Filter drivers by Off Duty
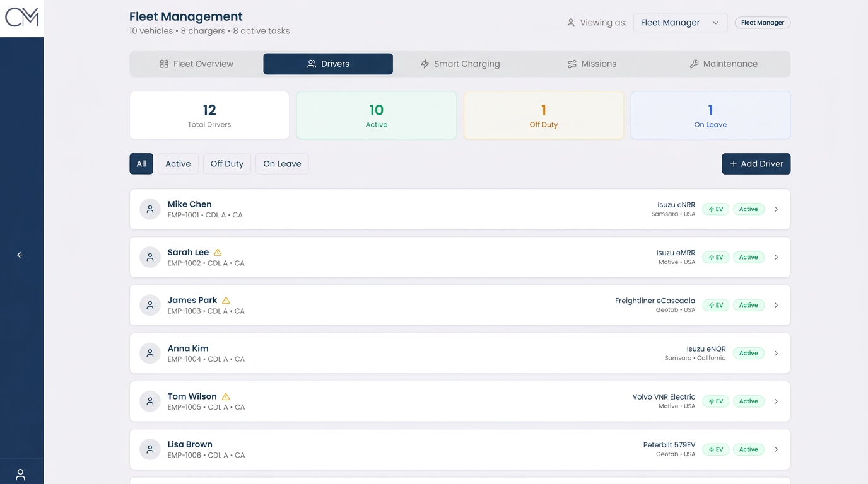 (227, 164)
